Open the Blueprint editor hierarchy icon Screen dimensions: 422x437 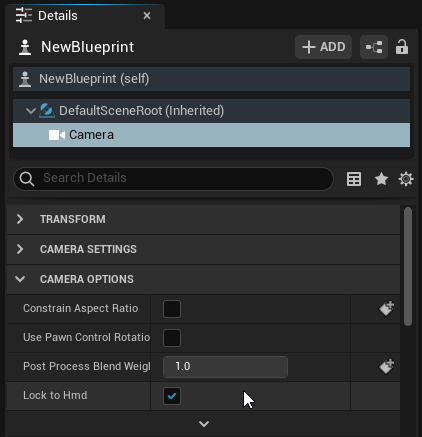(374, 47)
